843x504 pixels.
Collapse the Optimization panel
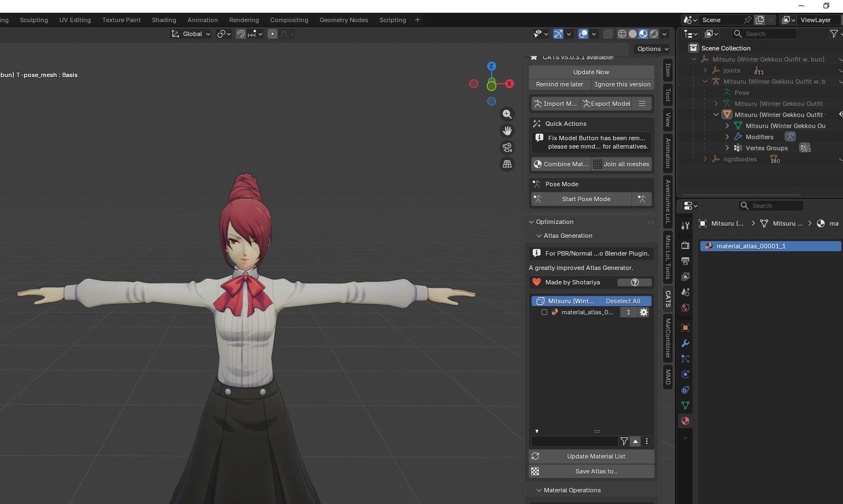click(x=532, y=222)
